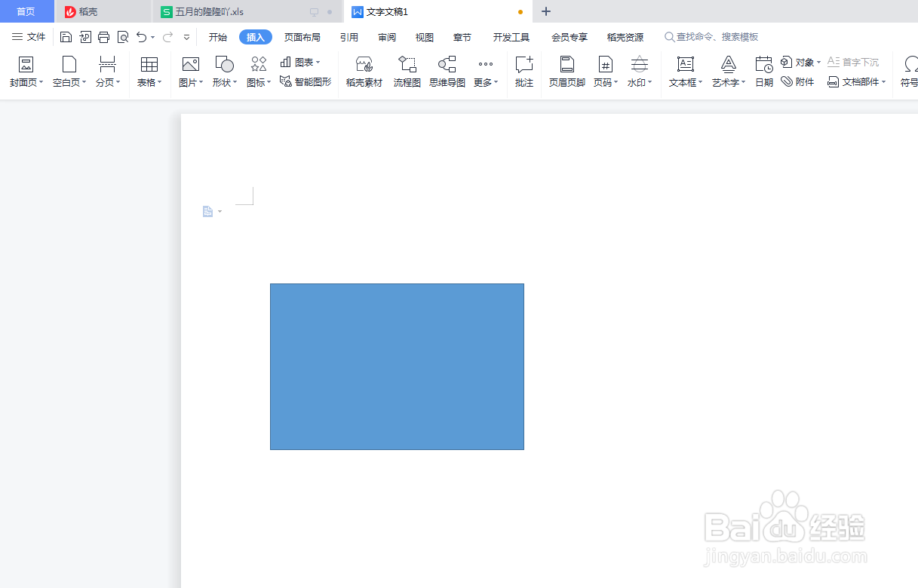Expand the quick access toolbar customize arrow
The width and height of the screenshot is (918, 588).
187,37
